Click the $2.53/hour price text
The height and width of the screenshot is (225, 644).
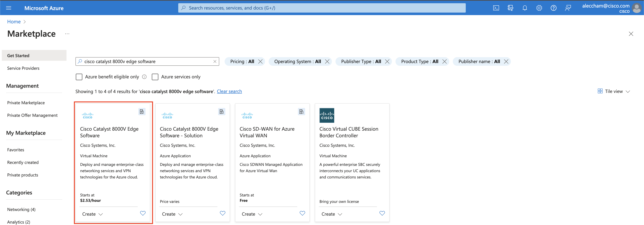91,201
